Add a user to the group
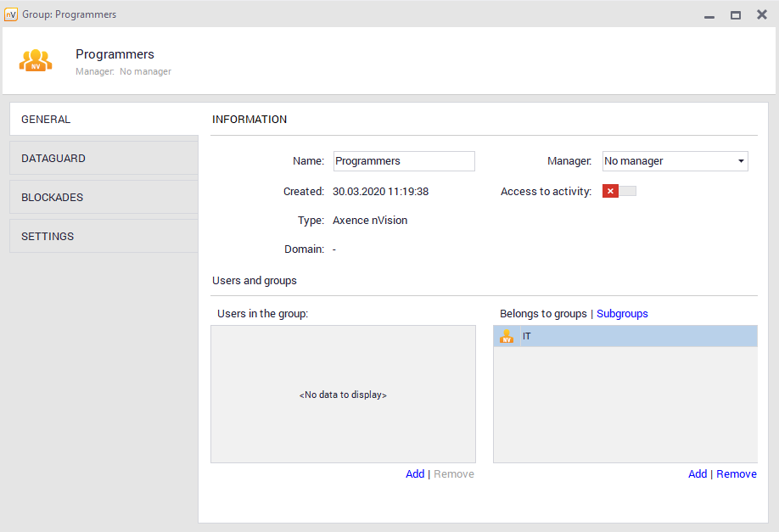 pyautogui.click(x=415, y=474)
